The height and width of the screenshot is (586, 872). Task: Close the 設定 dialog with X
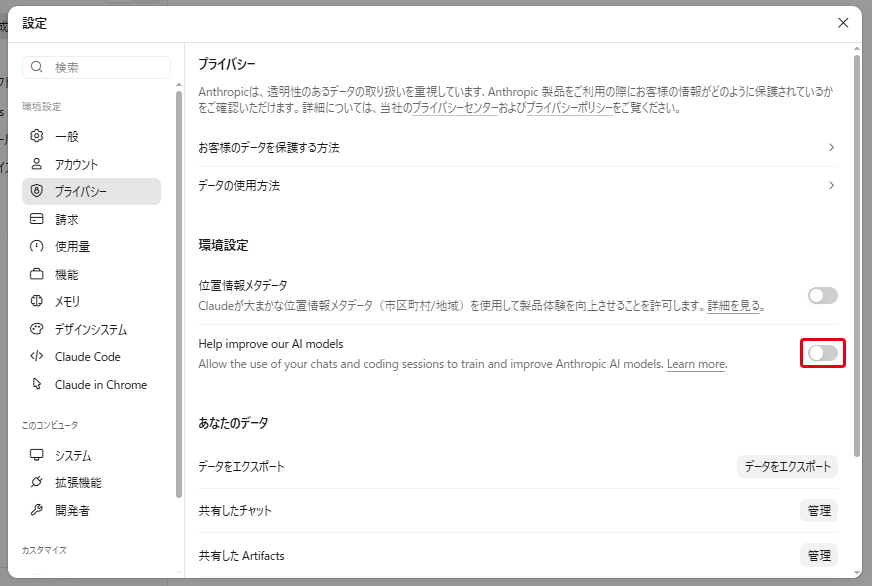point(843,23)
